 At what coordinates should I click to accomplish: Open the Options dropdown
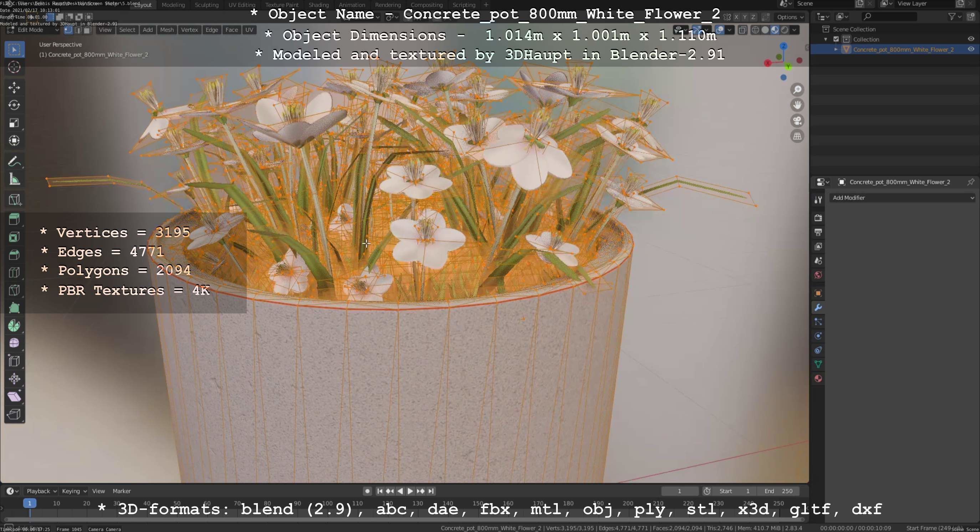[x=790, y=17]
